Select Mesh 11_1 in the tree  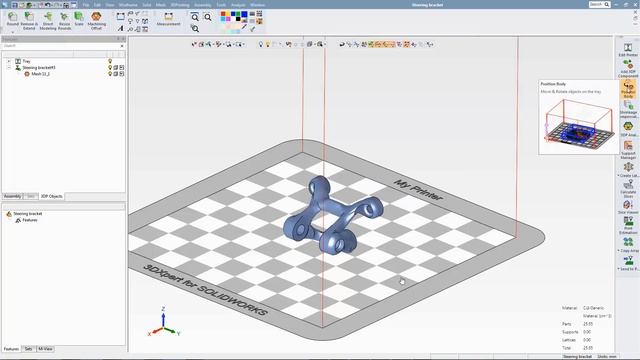coord(40,74)
